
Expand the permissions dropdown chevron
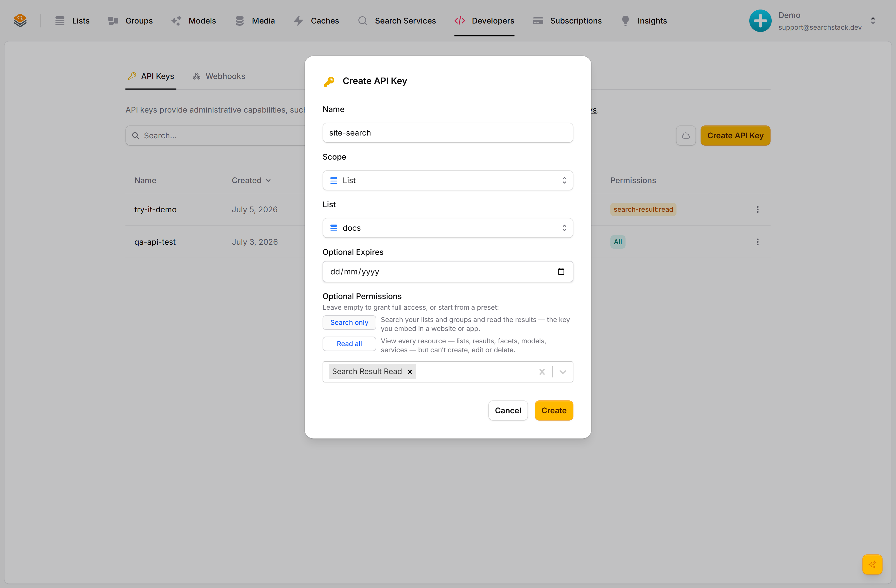[x=563, y=372]
